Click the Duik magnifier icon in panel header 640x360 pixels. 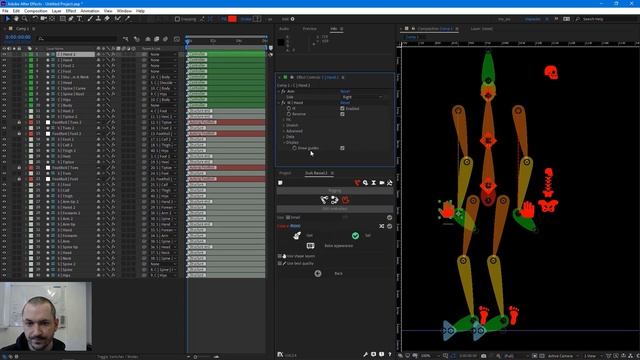[x=365, y=183]
